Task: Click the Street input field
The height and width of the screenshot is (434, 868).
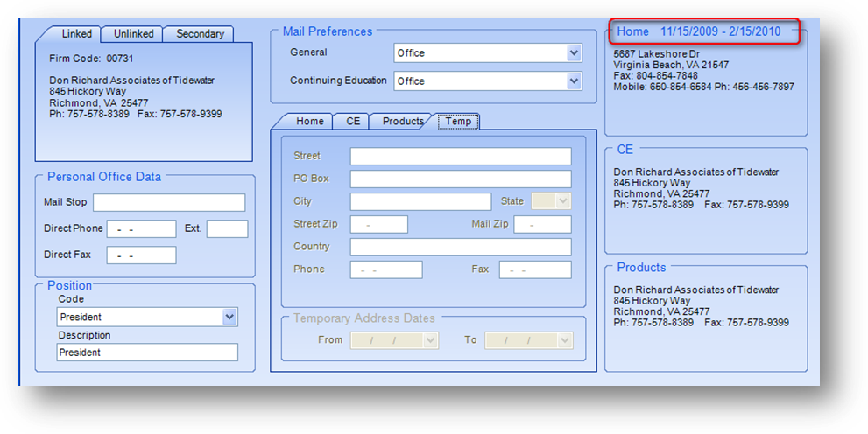Action: [461, 157]
